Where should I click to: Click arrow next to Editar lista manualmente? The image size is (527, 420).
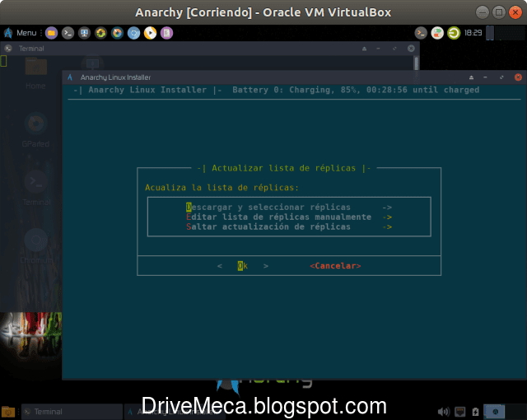click(387, 217)
